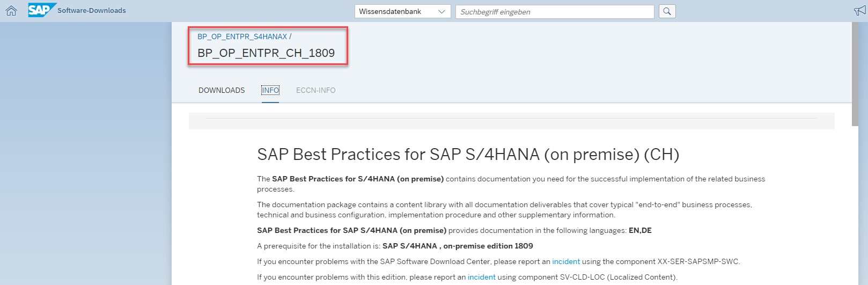Click the vertical page scrollbar thumb
This screenshot has width=868, height=285.
855,74
